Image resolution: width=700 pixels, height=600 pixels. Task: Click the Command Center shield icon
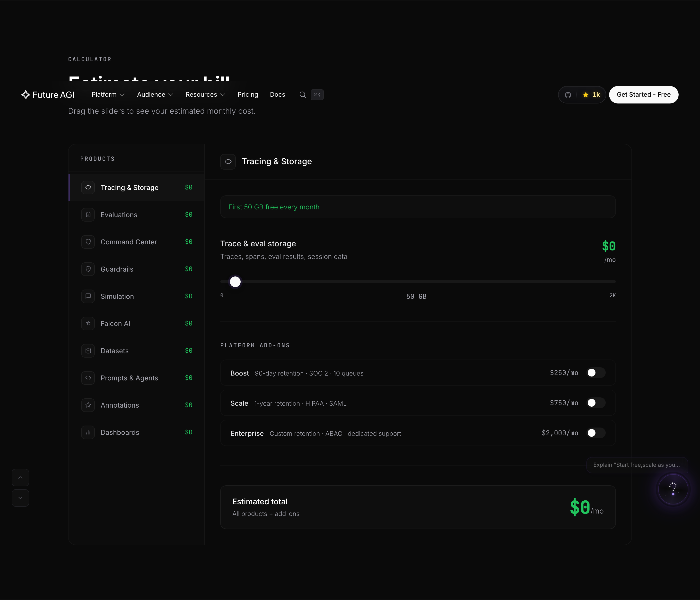88,242
